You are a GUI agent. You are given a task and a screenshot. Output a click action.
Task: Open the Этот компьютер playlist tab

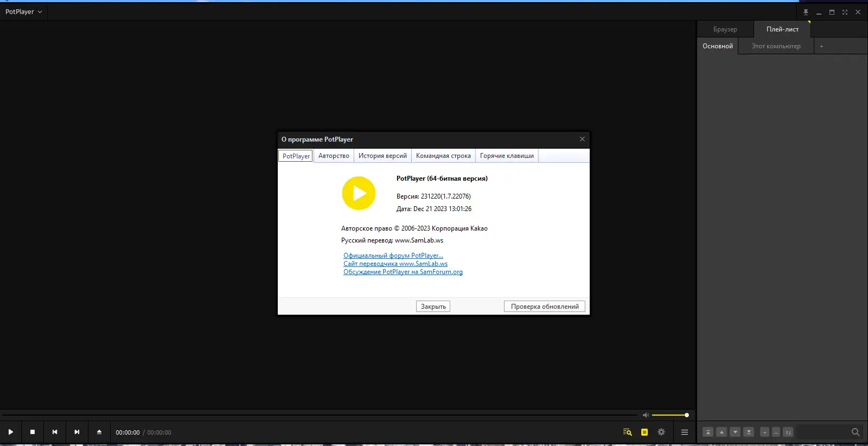click(x=776, y=46)
